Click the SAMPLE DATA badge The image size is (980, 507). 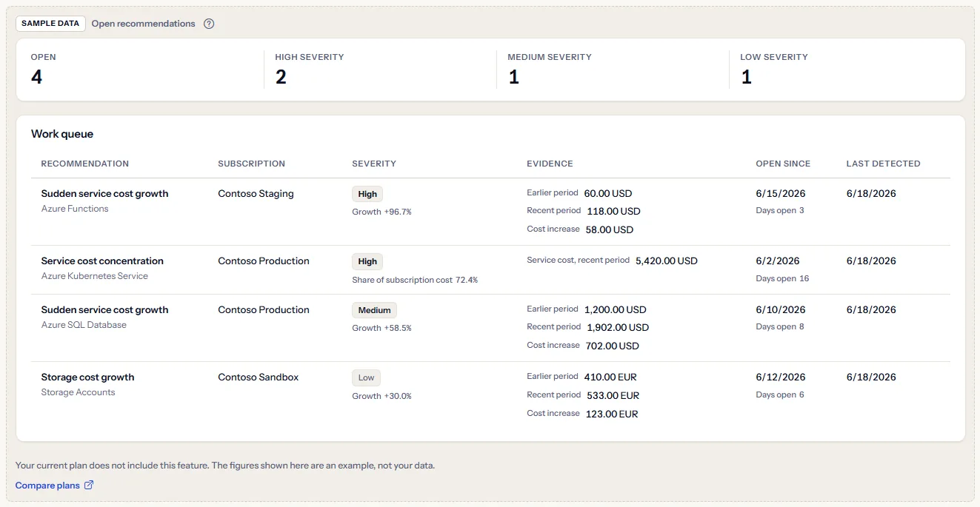pos(50,24)
